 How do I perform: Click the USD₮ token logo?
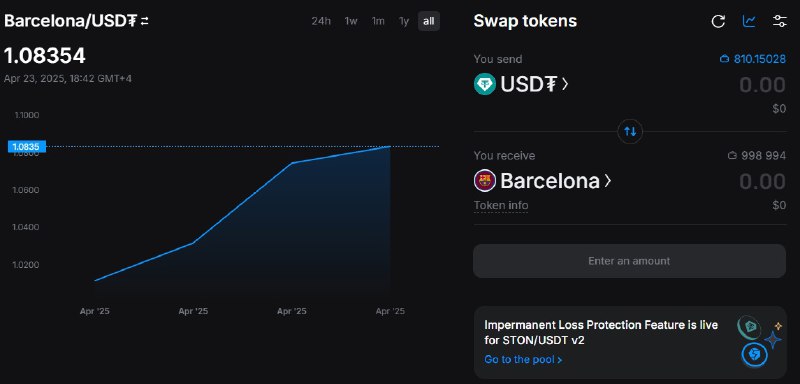coord(485,84)
